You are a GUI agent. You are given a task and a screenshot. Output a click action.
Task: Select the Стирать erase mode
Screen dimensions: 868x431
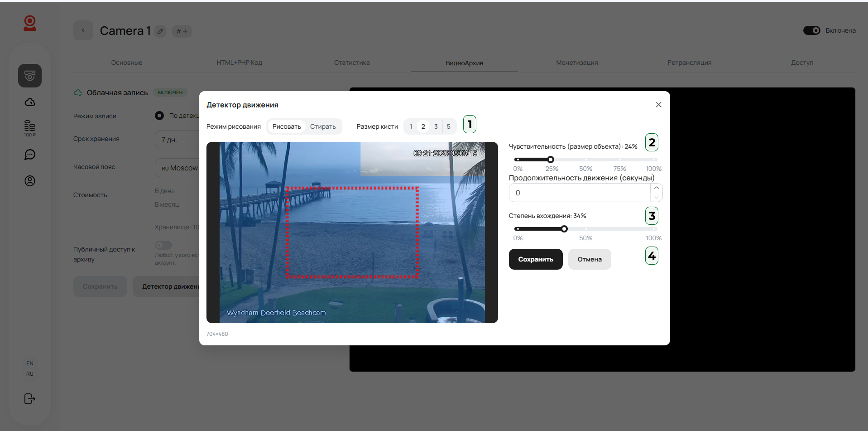pyautogui.click(x=323, y=126)
